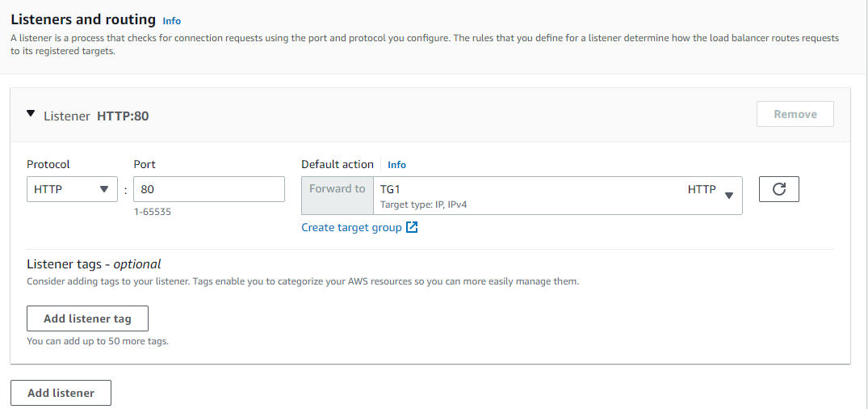
Task: Open Info link next to Listeners and routing
Action: [x=172, y=21]
